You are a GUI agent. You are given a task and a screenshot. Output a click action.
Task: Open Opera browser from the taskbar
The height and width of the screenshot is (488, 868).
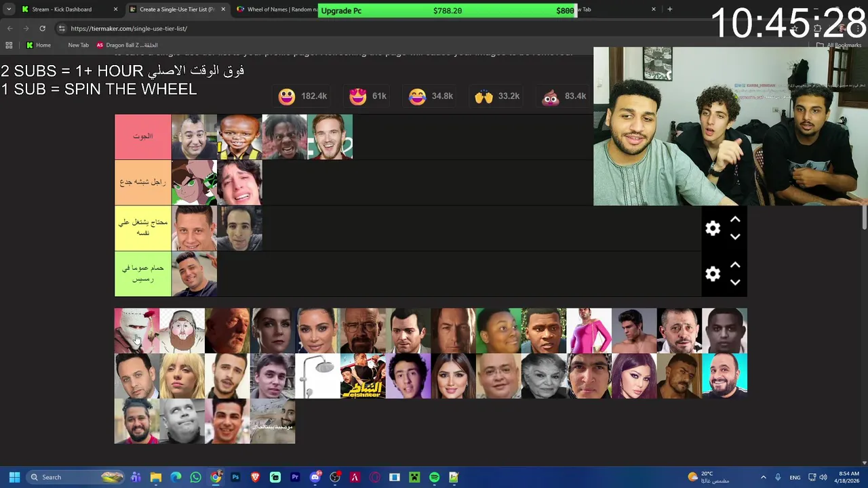[374, 477]
